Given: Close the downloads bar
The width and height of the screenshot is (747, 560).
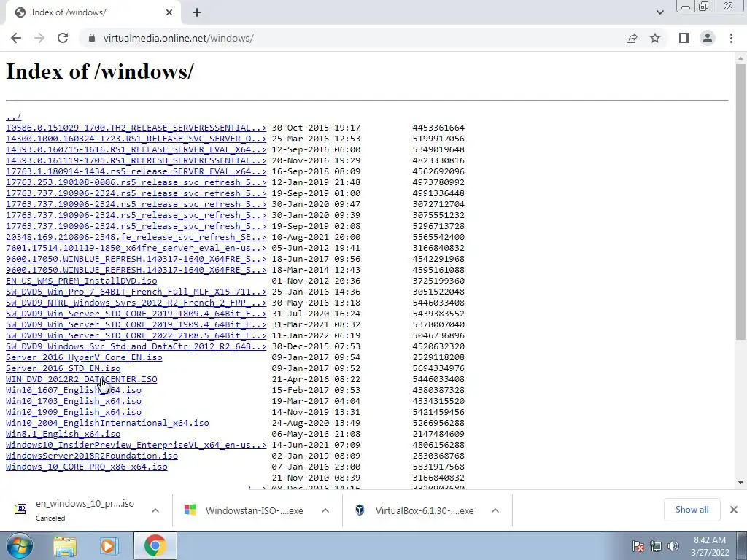Looking at the screenshot, I should pos(734,510).
